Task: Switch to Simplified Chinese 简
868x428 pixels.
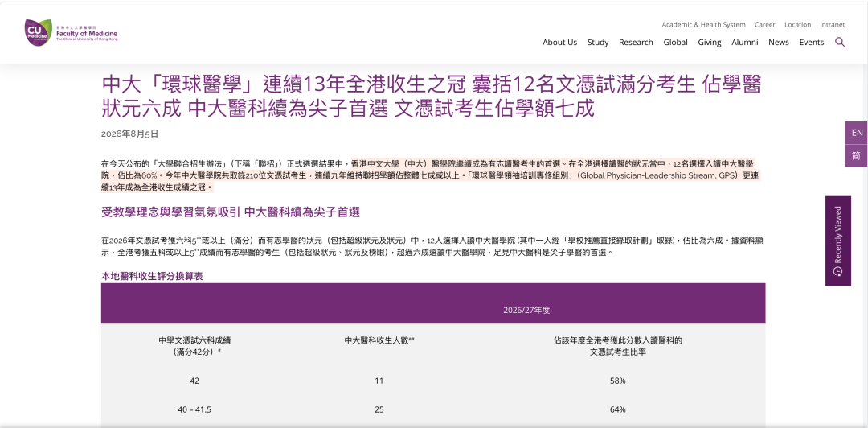Action: coord(857,156)
